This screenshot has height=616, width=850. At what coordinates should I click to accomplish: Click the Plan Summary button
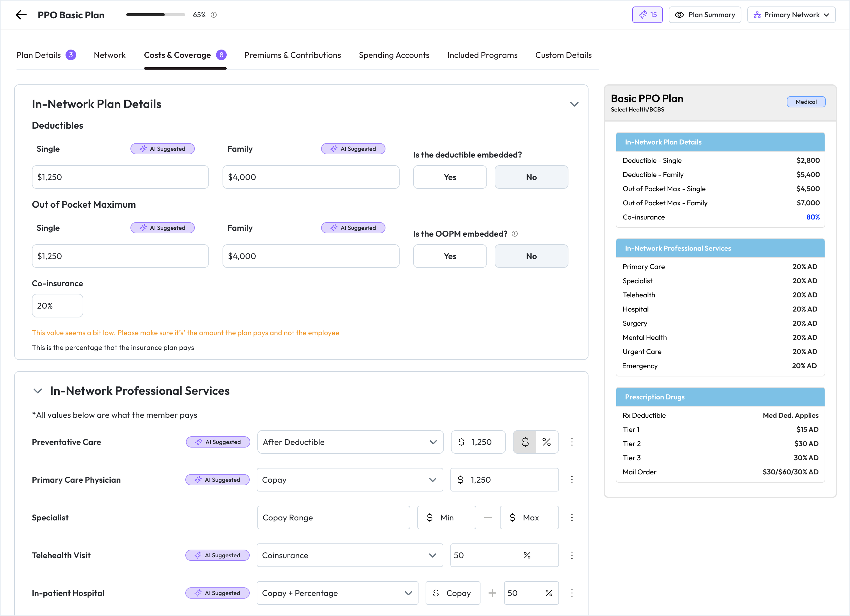click(x=704, y=15)
